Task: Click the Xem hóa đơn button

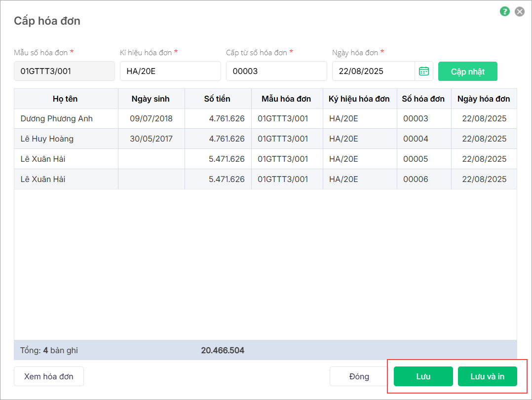Action: point(49,376)
